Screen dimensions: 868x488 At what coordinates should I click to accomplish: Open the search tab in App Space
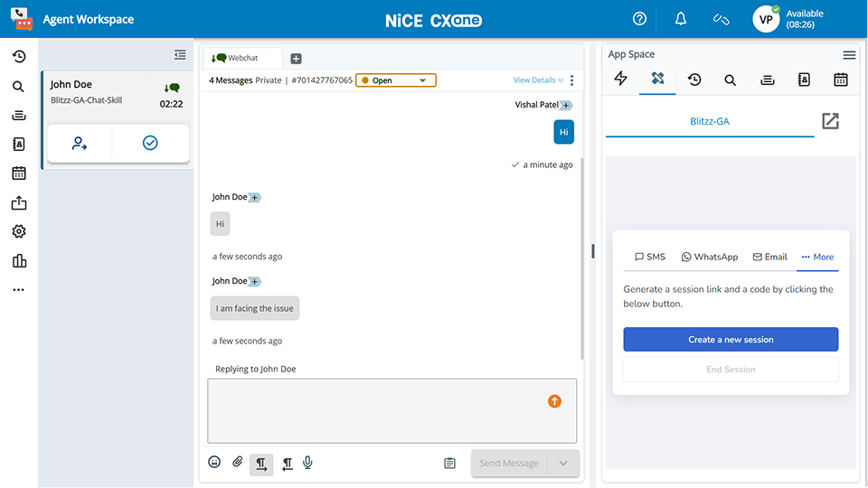point(731,80)
